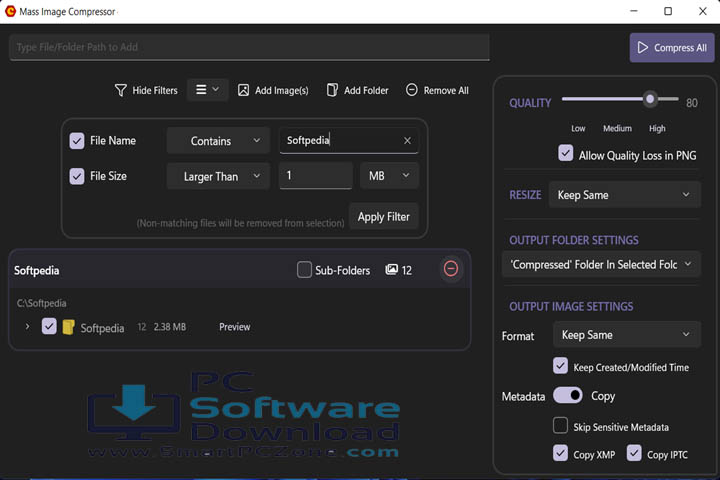Uncheck the File Size filter checkbox
This screenshot has height=480, width=720.
click(x=77, y=176)
